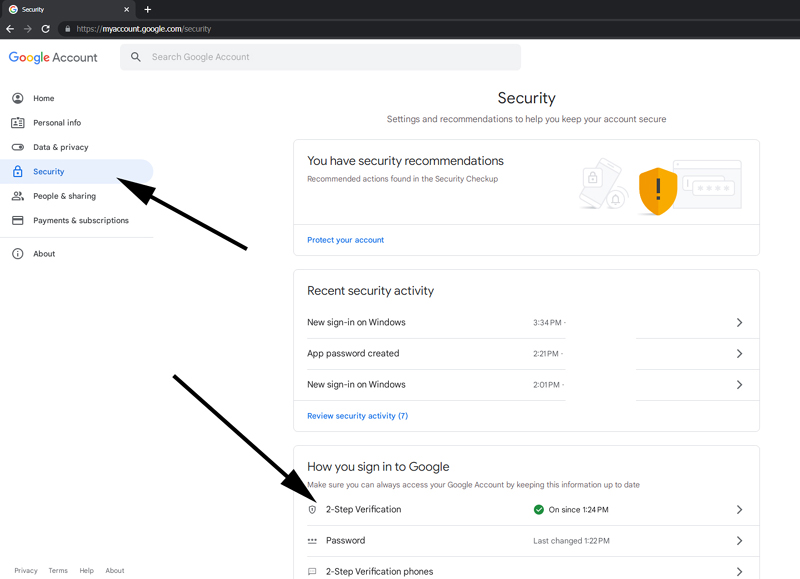
Task: Click the How you sign in to Google heading
Action: pos(378,467)
